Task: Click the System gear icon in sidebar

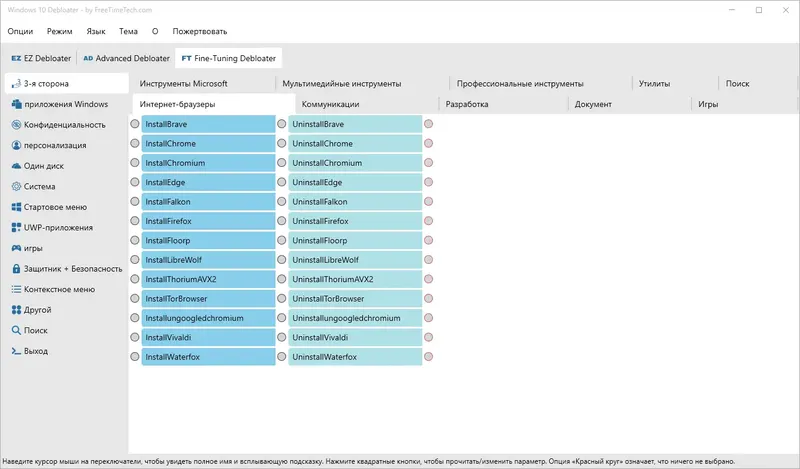Action: tap(16, 186)
